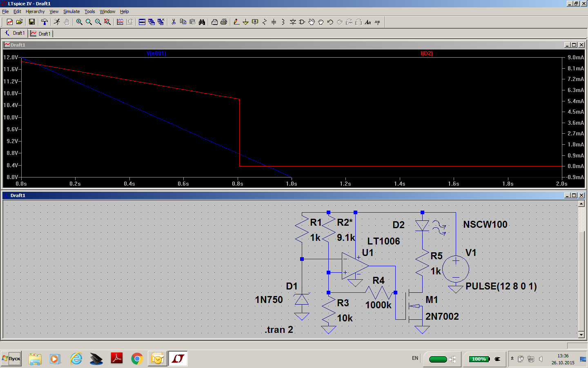Click the Save floppy disk icon

coord(31,22)
